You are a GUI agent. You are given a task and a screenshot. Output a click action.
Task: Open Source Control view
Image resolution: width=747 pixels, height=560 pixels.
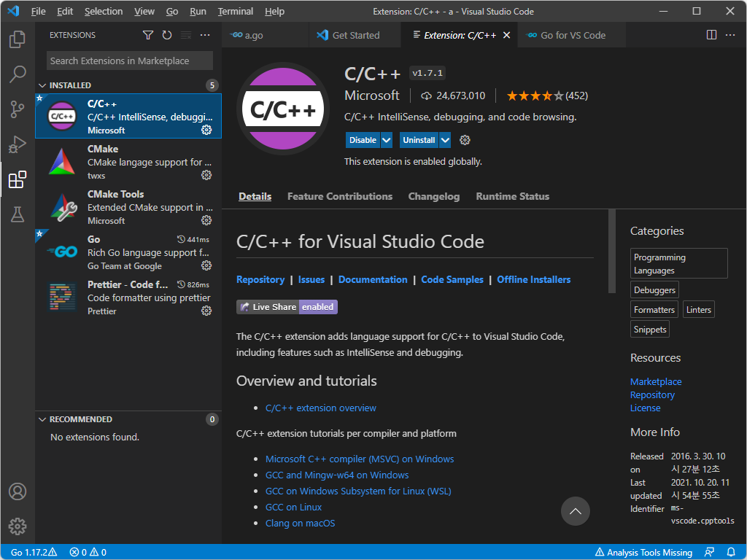18,109
